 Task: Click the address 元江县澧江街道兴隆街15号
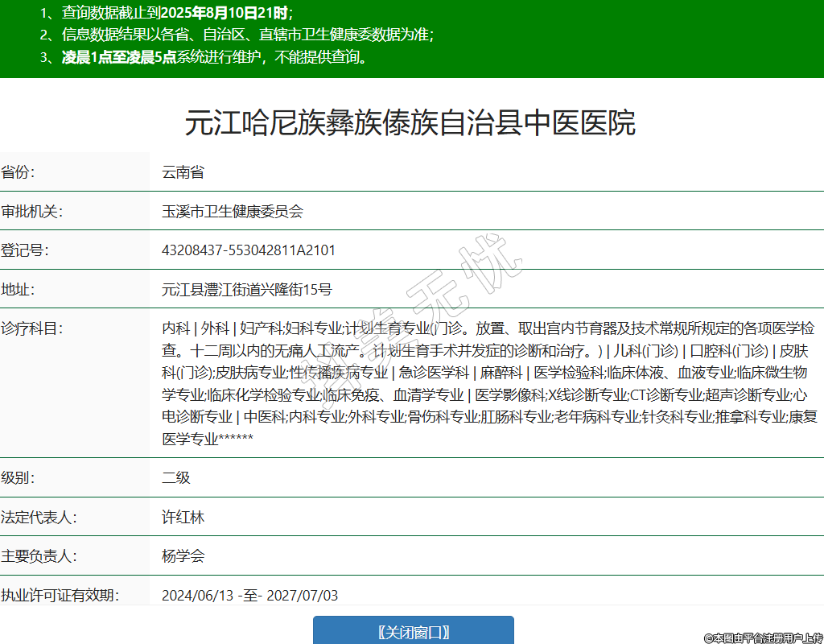[x=247, y=290]
